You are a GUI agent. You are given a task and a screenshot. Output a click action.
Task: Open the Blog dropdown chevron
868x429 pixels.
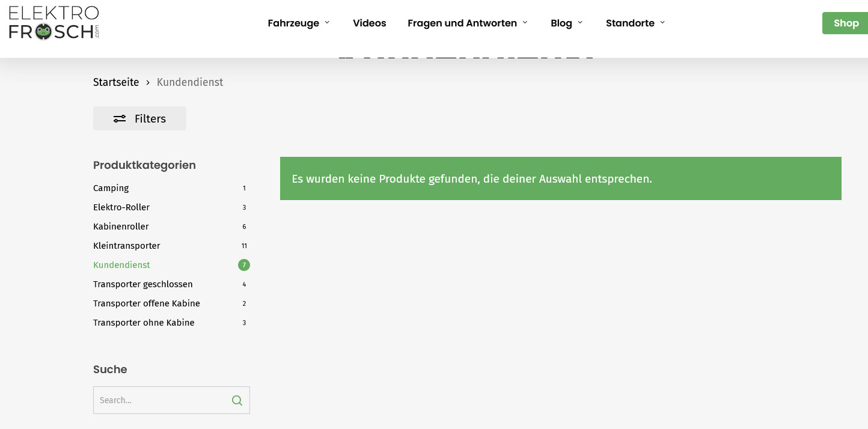[x=580, y=23]
